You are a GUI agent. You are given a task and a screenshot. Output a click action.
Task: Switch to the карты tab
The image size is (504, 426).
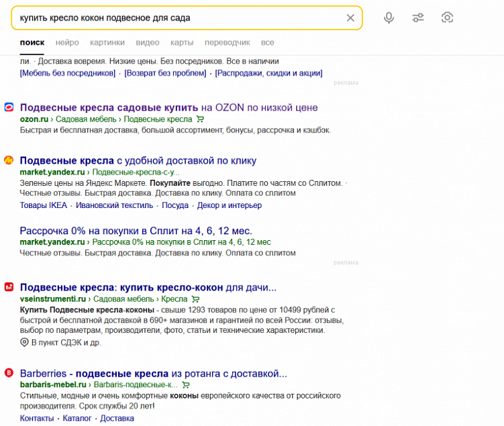182,42
